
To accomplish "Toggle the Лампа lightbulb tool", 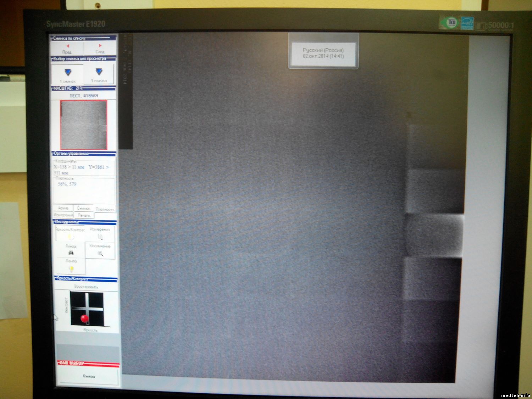I will [x=71, y=266].
